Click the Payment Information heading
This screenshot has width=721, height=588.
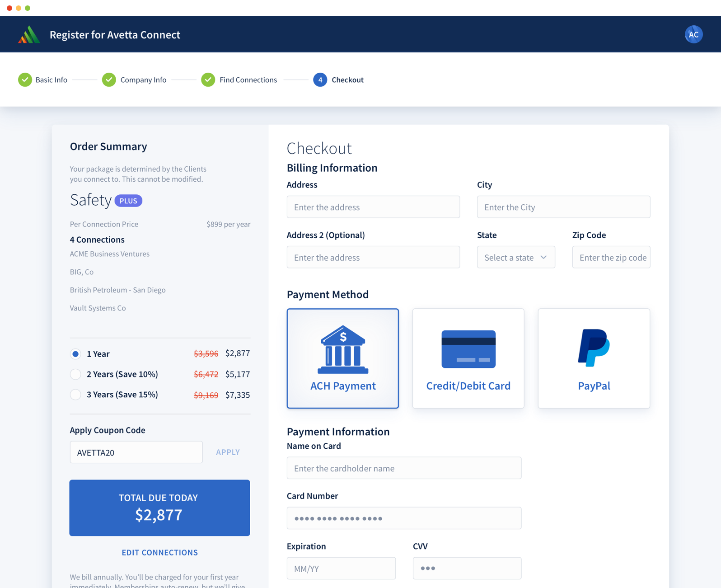coord(338,432)
